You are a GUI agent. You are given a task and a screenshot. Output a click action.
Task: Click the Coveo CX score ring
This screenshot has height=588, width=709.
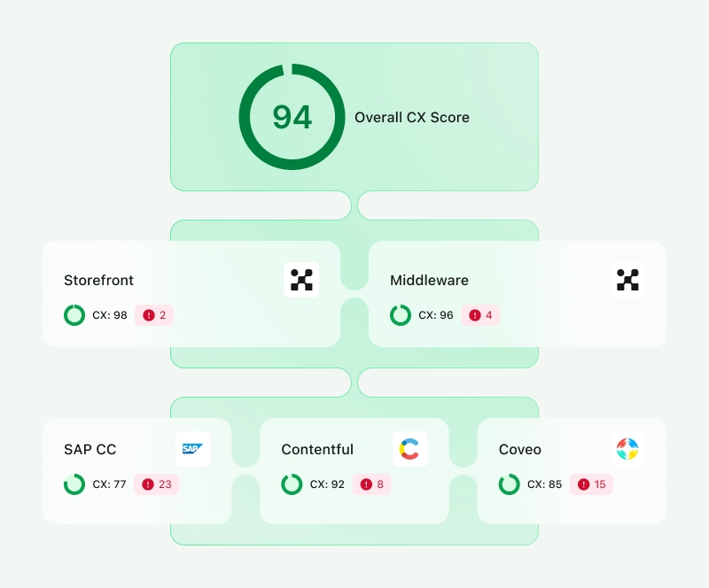coord(510,484)
